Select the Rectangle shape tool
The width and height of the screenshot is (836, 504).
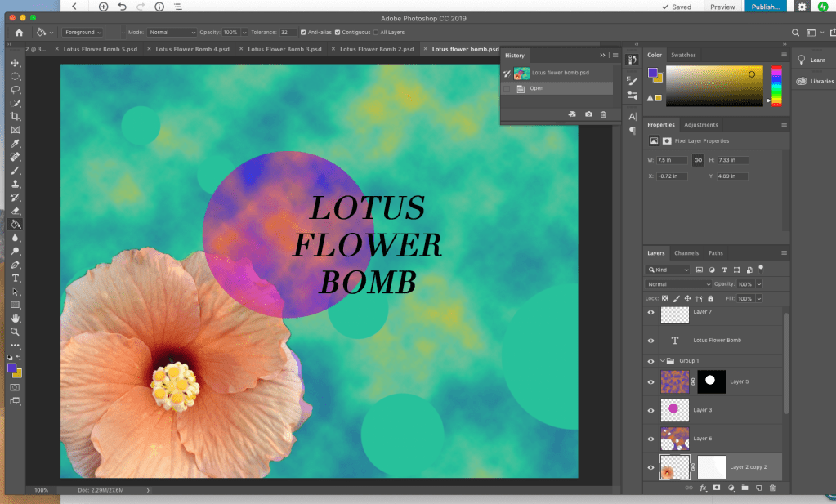pyautogui.click(x=15, y=306)
